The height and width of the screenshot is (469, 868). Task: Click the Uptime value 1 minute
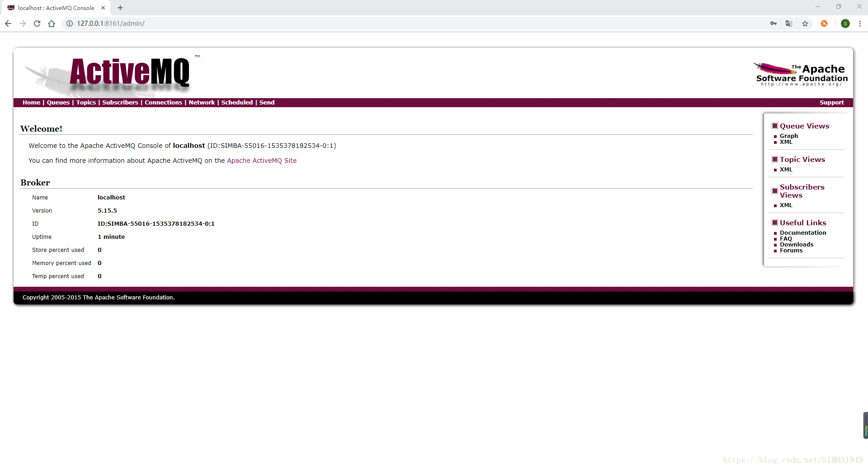[111, 237]
